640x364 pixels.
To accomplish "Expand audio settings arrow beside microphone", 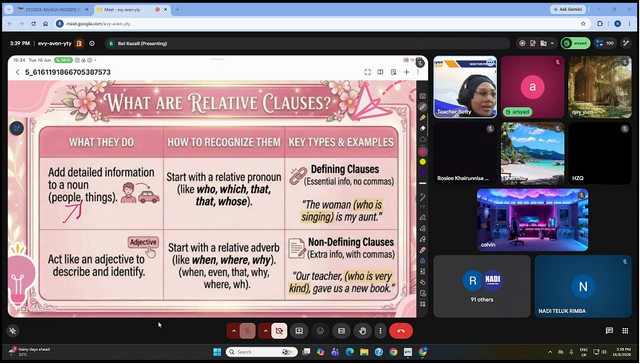I will (x=234, y=331).
